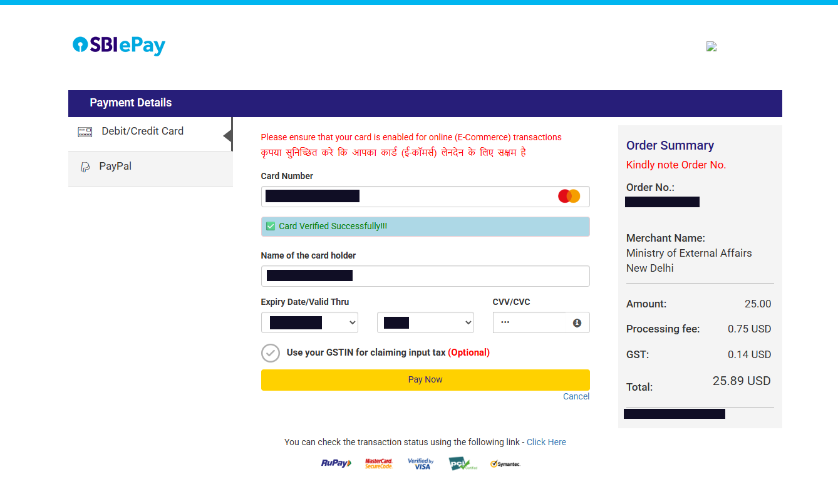Click the MasterCard SecureCode badge
Screen dimensions: 838x504
point(379,463)
